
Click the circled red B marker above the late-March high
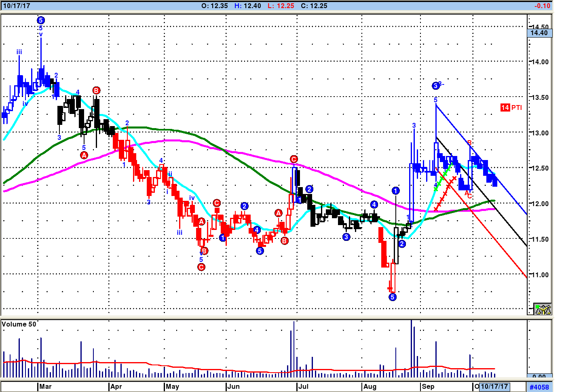coord(96,91)
